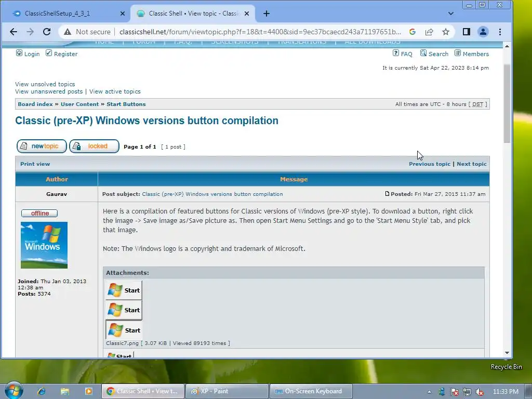532x399 pixels.
Task: Click the Action Center flag tray icon
Action: (454, 392)
